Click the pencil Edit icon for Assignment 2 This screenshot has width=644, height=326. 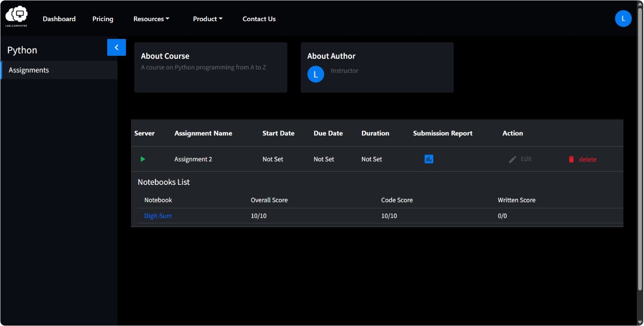click(x=512, y=159)
